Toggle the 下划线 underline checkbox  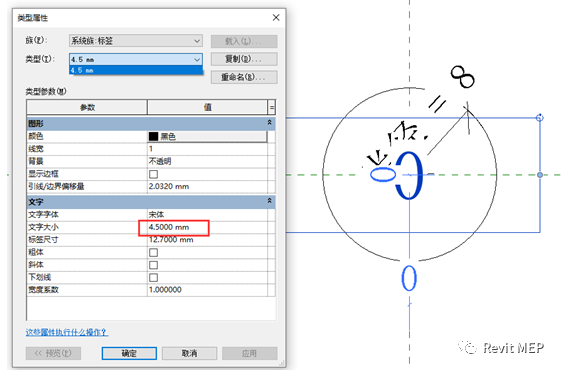coord(153,278)
